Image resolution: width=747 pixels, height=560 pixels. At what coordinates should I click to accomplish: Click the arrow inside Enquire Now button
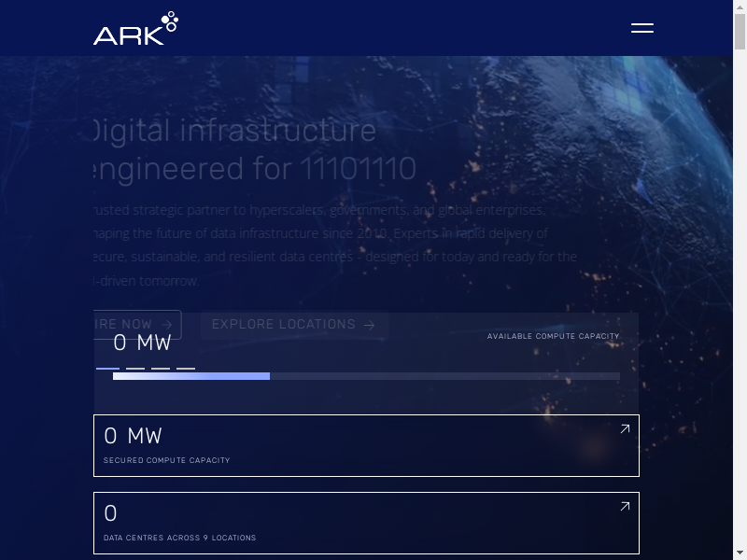(165, 325)
